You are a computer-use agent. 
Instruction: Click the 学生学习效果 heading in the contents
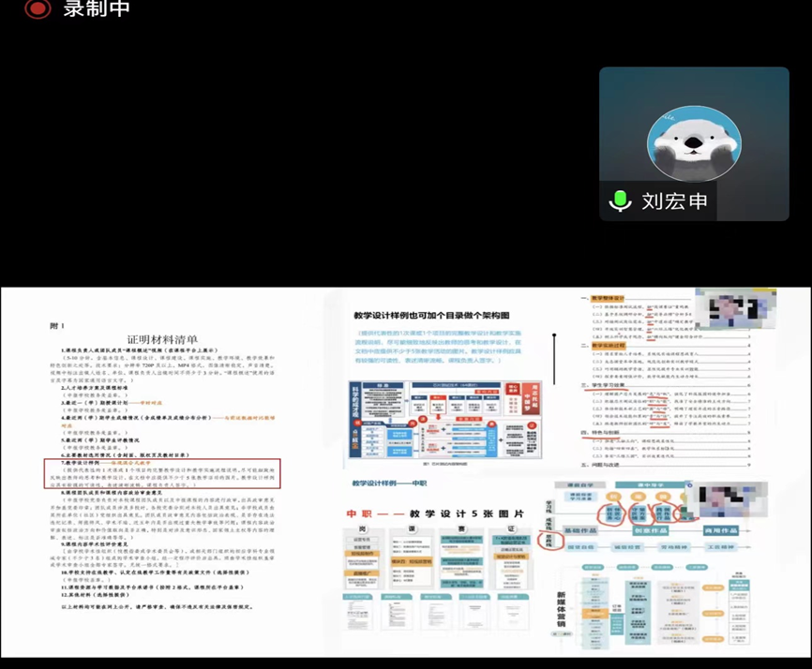615,383
